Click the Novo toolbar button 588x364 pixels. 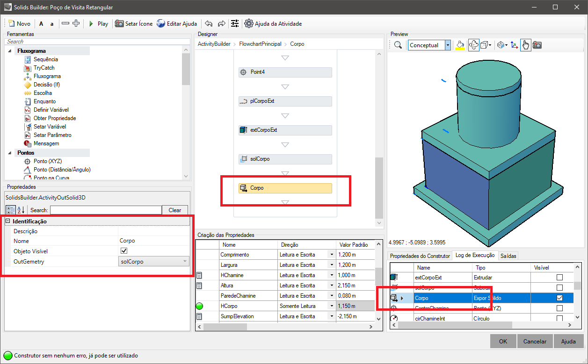[x=20, y=23]
